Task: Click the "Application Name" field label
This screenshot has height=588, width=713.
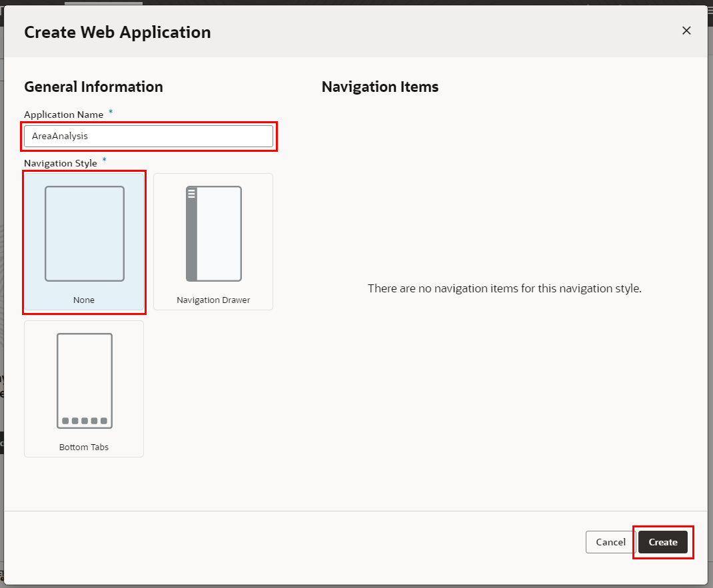Action: point(64,115)
